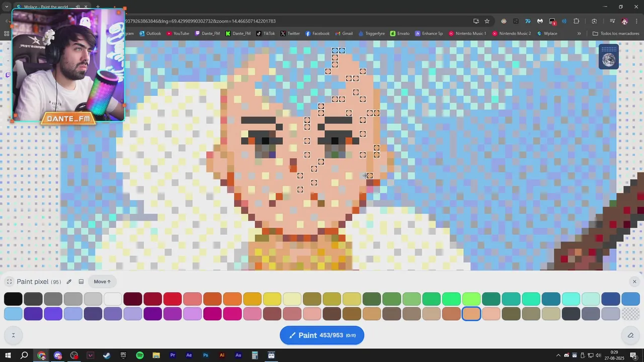Viewport: 644px width, 362px height.
Task: Expand the bookmarks overflow chevron
Action: (x=579, y=34)
